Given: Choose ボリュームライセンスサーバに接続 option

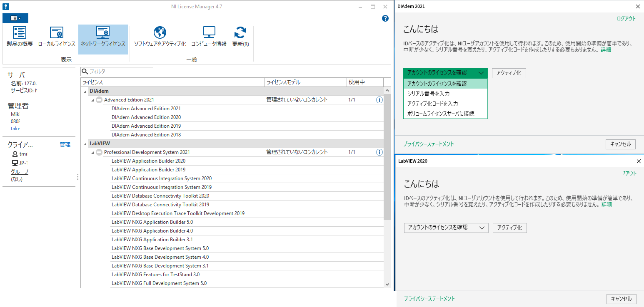Looking at the screenshot, I should coord(445,114).
